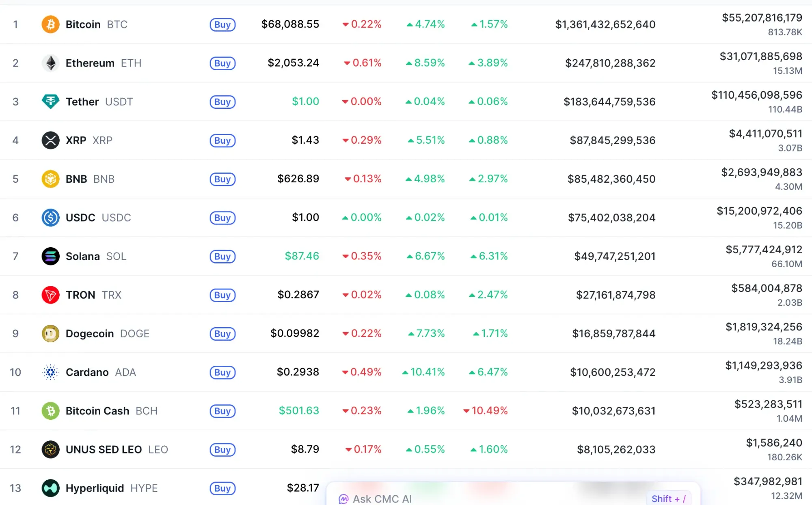The width and height of the screenshot is (812, 505).
Task: Click the Cardano dotted logo icon
Action: click(x=50, y=372)
